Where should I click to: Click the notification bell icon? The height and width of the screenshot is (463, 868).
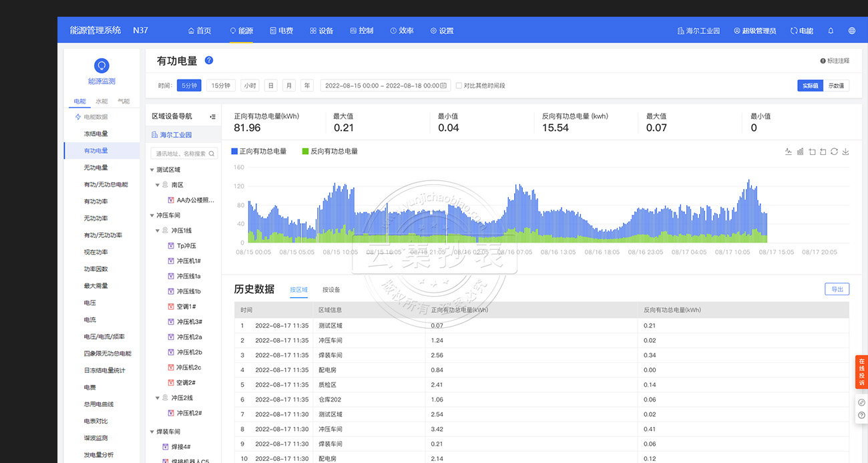tap(831, 31)
